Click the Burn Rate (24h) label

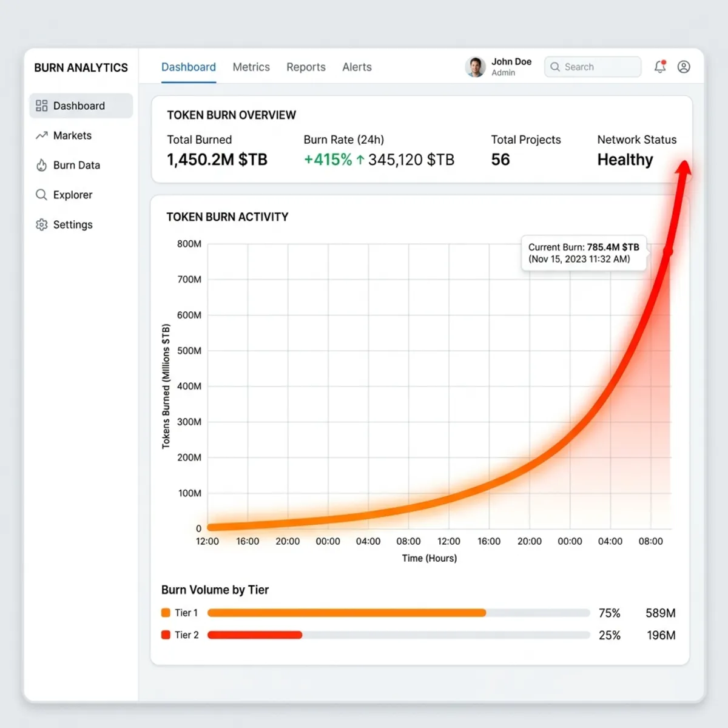[x=344, y=140]
